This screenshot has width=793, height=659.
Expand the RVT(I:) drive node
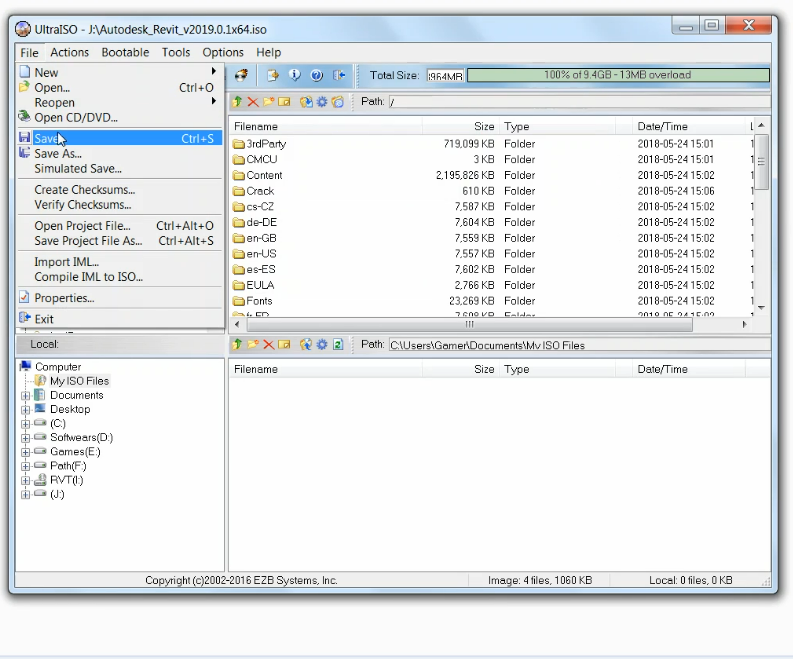tap(25, 480)
